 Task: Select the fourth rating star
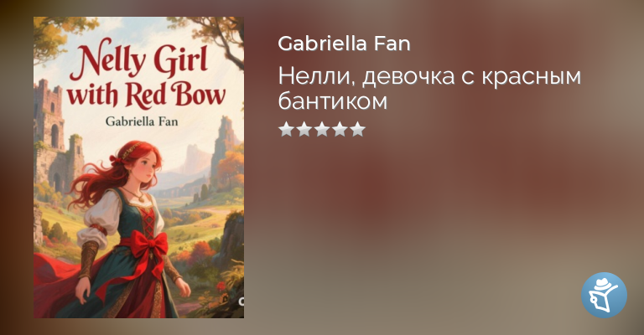click(340, 129)
